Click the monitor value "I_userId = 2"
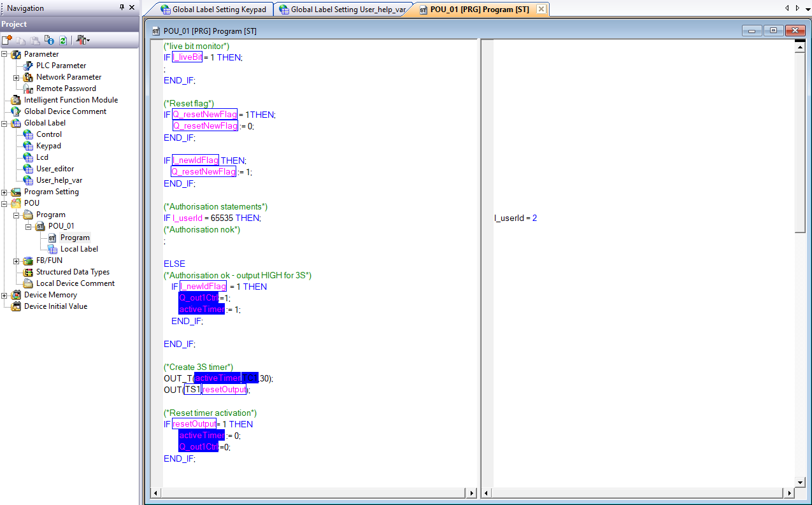 click(515, 218)
